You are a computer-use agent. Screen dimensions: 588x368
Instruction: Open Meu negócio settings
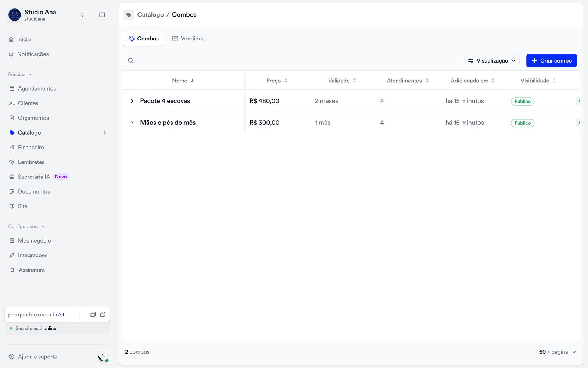pos(34,241)
